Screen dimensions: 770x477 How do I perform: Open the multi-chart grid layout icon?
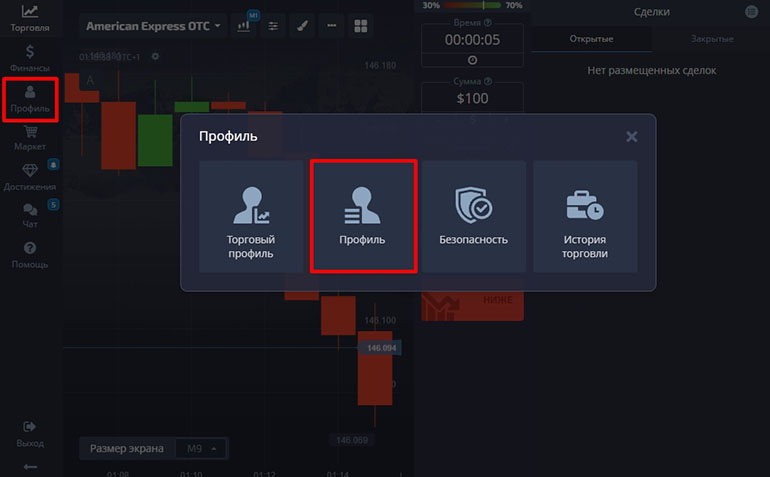click(x=361, y=26)
